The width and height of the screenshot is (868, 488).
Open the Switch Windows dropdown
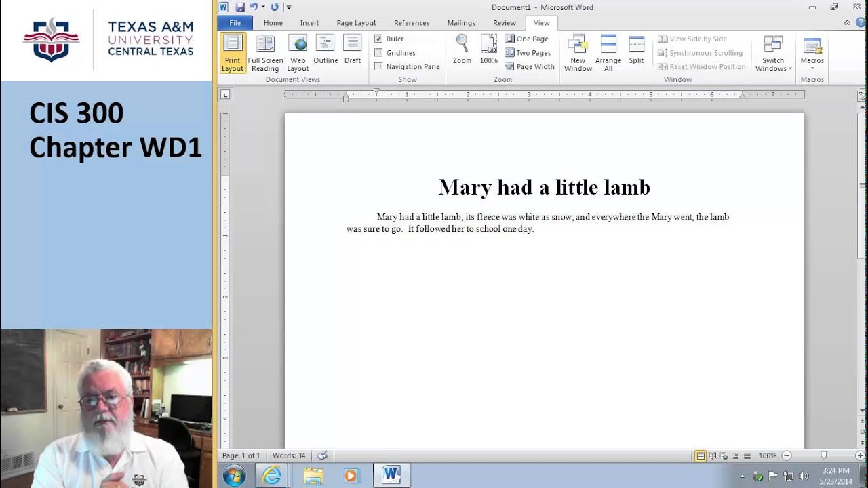[x=773, y=53]
